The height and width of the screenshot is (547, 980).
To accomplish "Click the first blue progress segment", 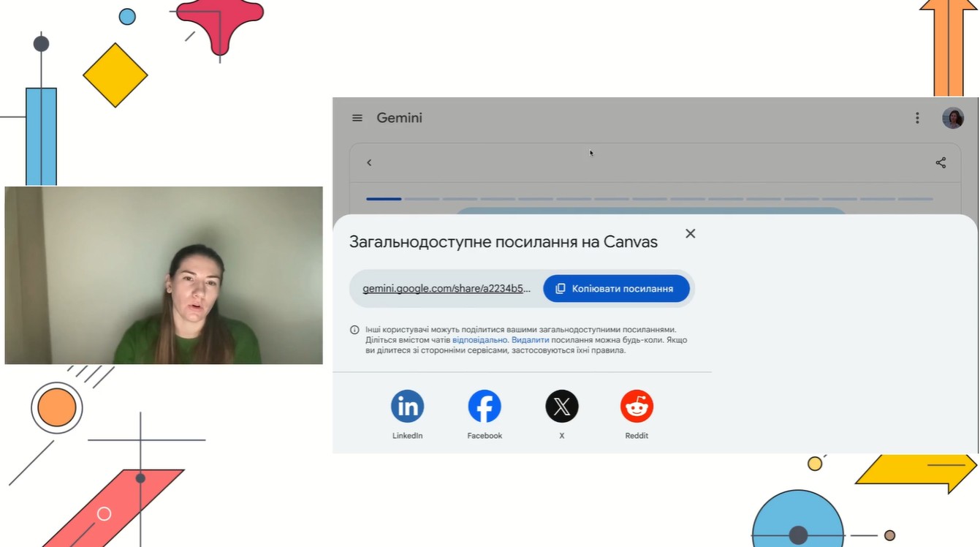I will point(384,199).
